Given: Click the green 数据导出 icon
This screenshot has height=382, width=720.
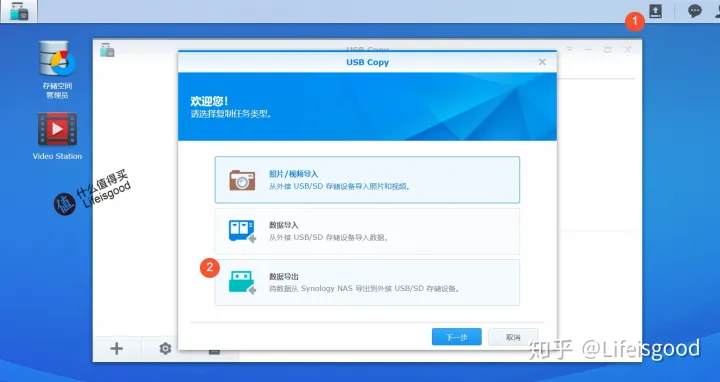Looking at the screenshot, I should (242, 282).
